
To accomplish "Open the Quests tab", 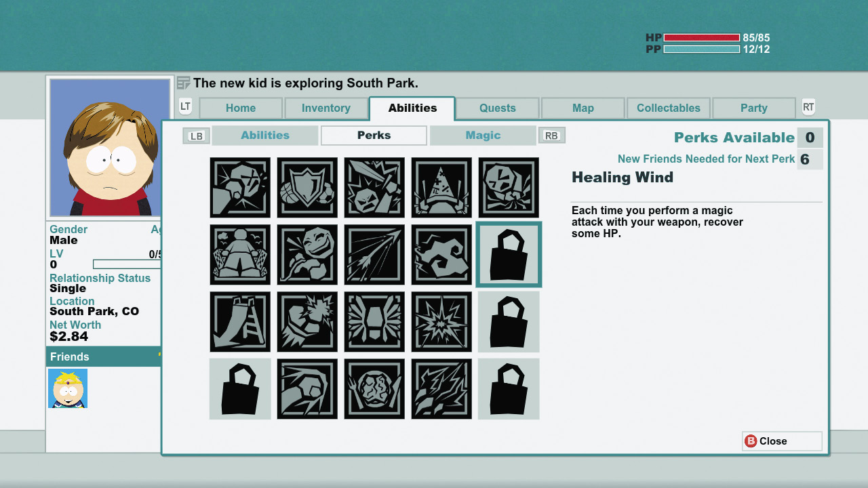I will 498,108.
